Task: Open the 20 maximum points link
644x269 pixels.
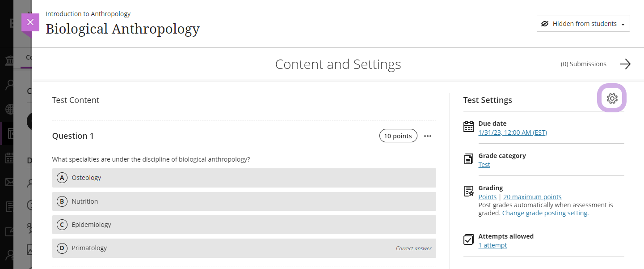Action: tap(532, 197)
